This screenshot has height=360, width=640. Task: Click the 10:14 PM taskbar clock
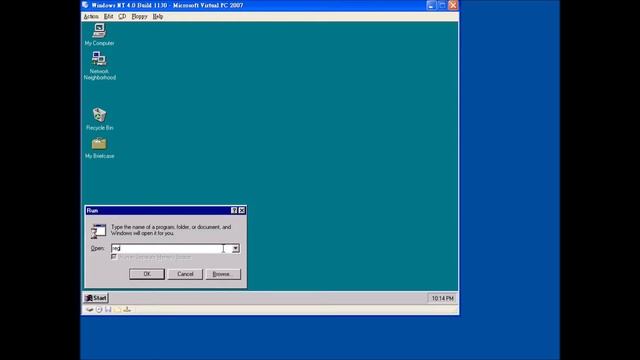coord(442,298)
